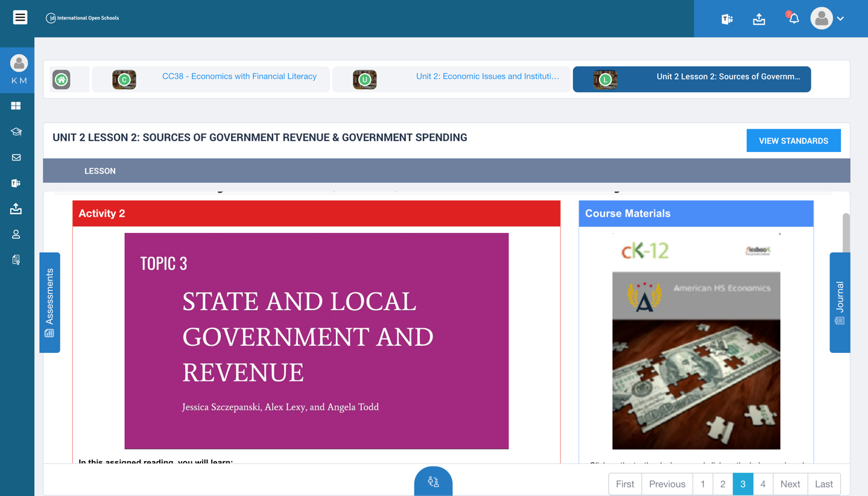Click the lesson content scrollbar
This screenshot has width=868, height=496.
[846, 233]
